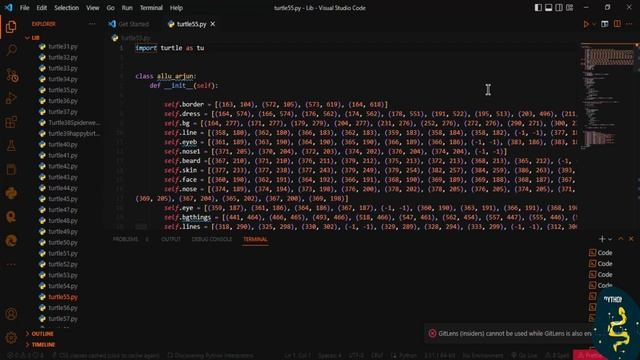Open the Explorer view in activity bar
Screen dimensions: 640x360
point(11,27)
